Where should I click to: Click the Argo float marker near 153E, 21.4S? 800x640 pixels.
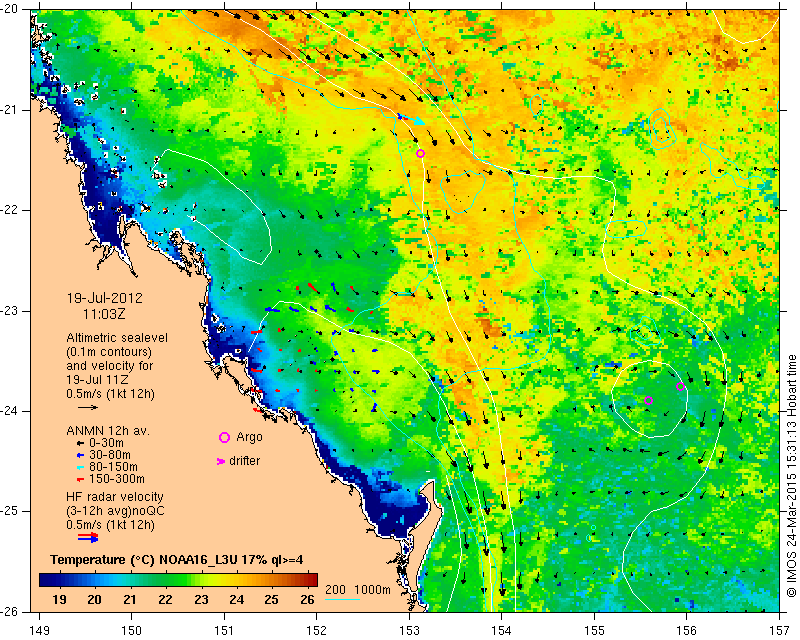tap(420, 154)
